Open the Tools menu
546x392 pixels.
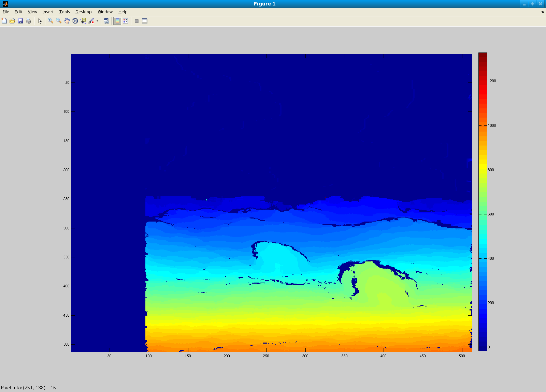coord(64,12)
